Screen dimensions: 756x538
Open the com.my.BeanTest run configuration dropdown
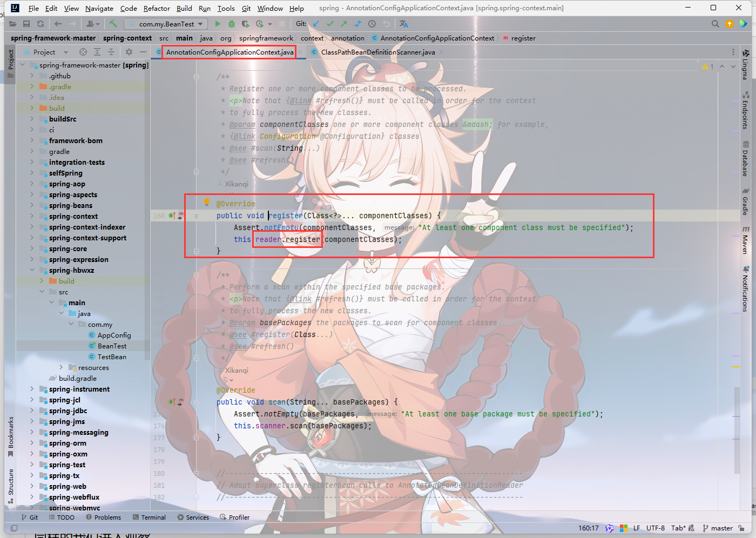tap(166, 24)
